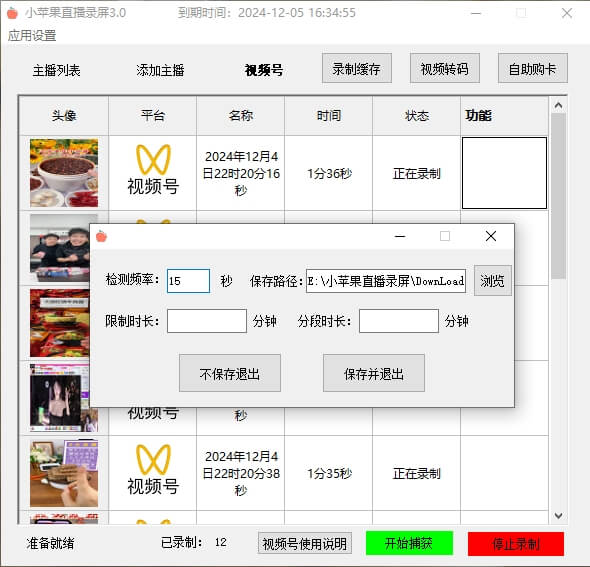Image resolution: width=590 pixels, height=567 pixels.
Task: Click the 保存并退出 button
Action: point(374,373)
